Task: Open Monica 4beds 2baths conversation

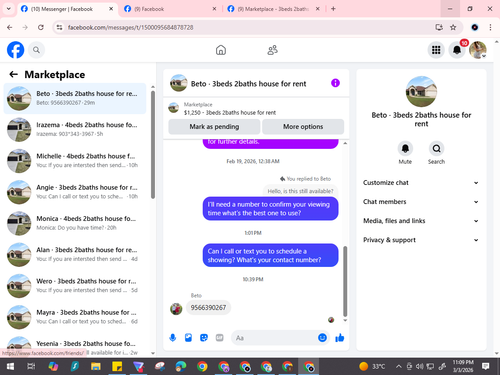Action: pos(75,223)
